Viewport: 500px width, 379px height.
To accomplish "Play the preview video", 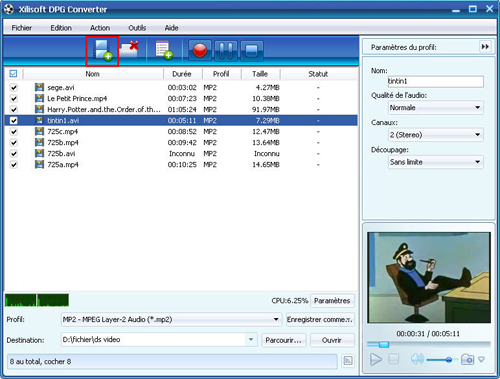I will (x=376, y=360).
